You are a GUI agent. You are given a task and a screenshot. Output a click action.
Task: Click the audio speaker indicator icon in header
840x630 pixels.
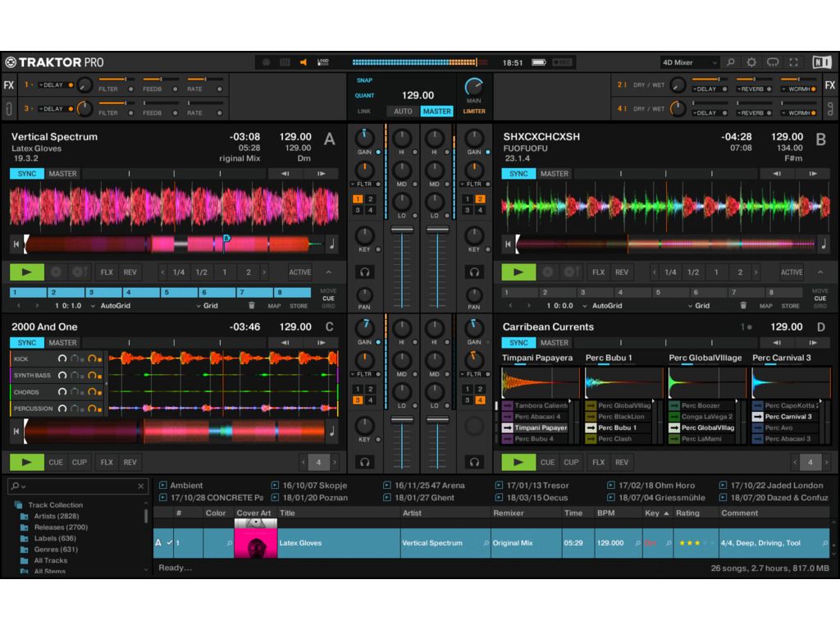pos(304,62)
